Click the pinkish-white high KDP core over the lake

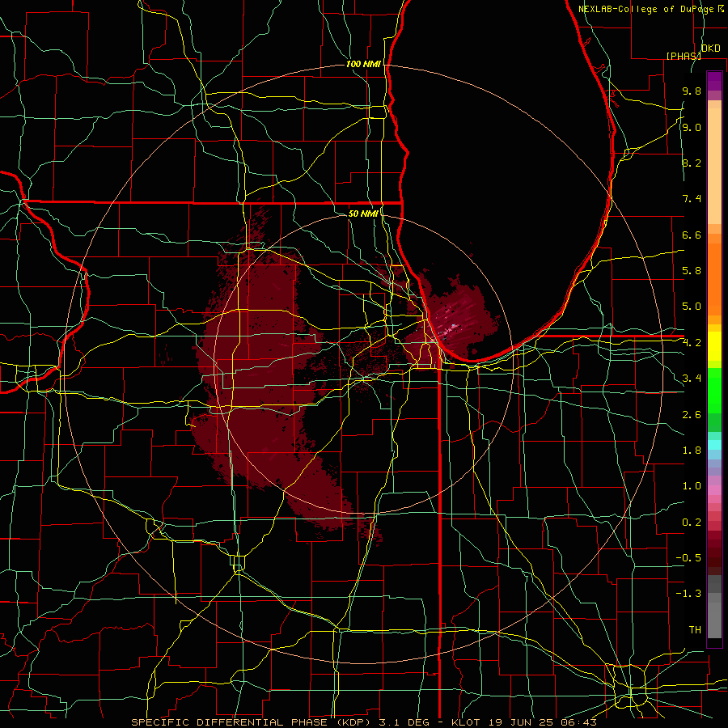tap(449, 330)
